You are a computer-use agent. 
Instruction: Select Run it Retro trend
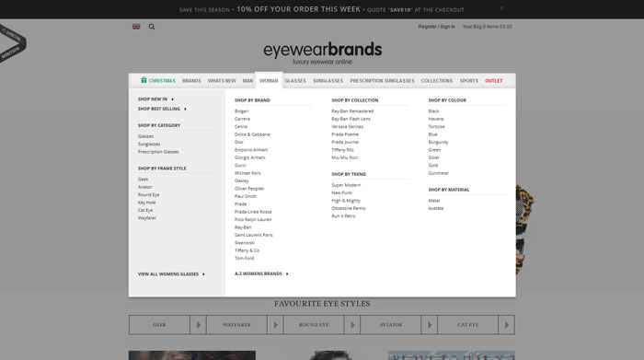click(343, 216)
